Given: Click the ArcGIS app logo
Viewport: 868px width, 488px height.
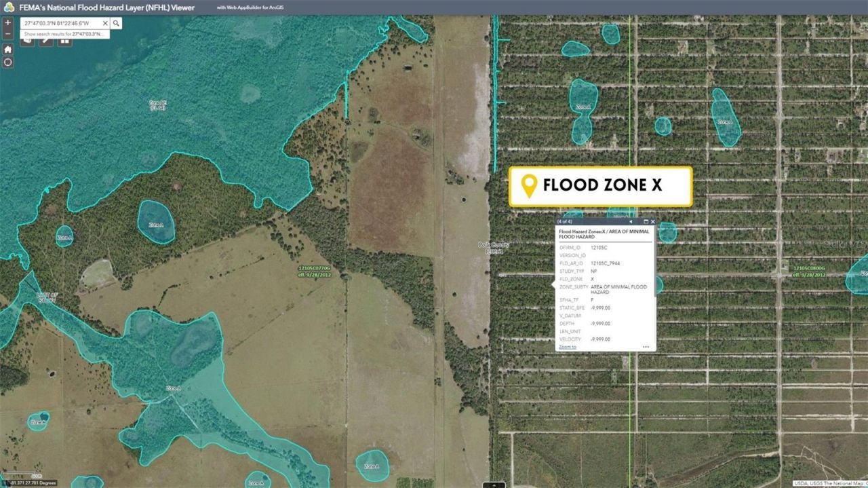Looking at the screenshot, I should [9, 7].
